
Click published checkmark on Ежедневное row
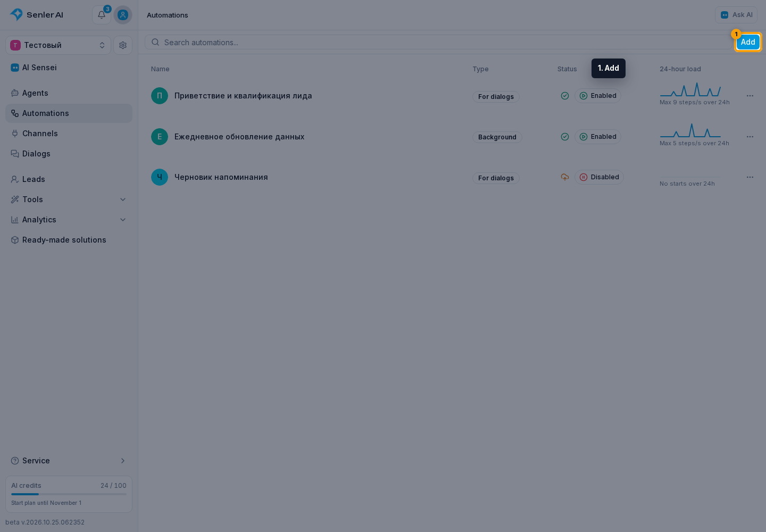point(565,137)
